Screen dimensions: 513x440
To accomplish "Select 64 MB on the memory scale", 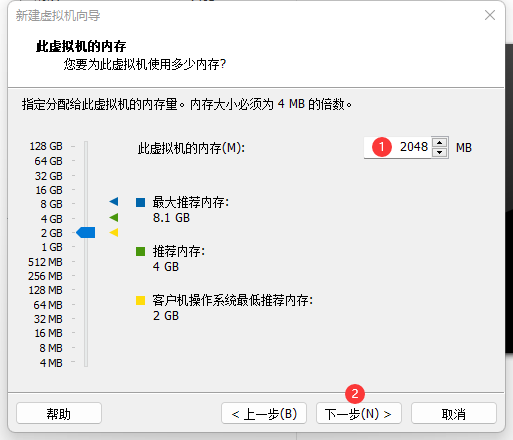I will tap(48, 305).
